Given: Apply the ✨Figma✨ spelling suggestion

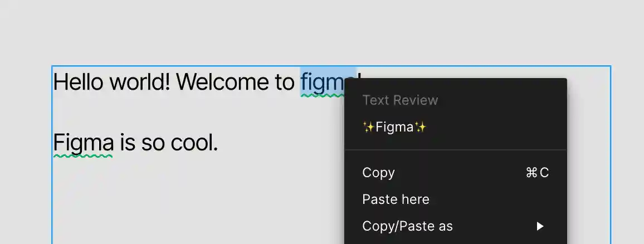Looking at the screenshot, I should click(x=394, y=127).
